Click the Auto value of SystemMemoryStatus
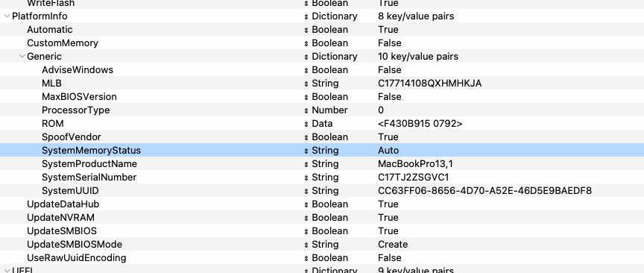The height and width of the screenshot is (273, 644). click(x=388, y=151)
